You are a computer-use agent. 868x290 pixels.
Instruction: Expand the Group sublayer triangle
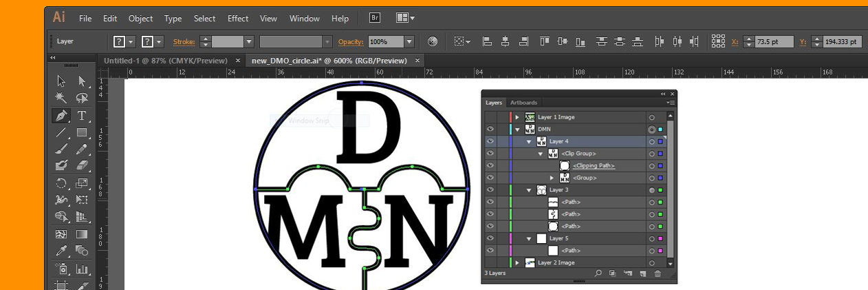click(x=552, y=178)
